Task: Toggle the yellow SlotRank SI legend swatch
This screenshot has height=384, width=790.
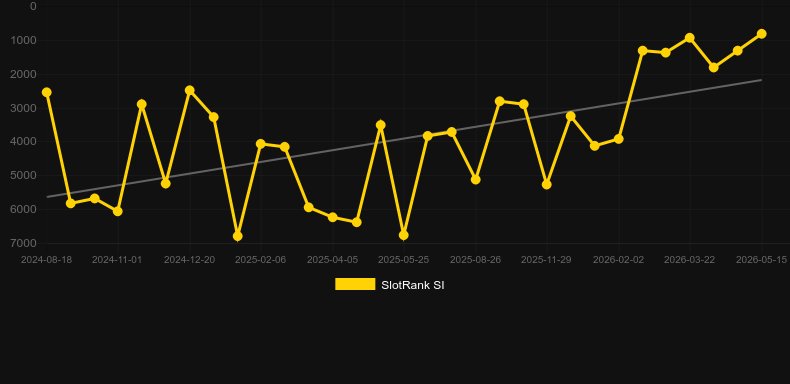Action: [355, 284]
